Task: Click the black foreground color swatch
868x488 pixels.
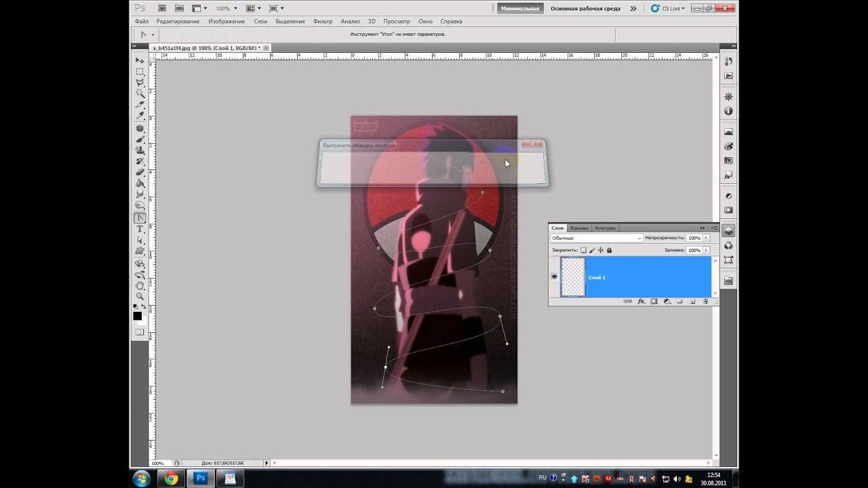Action: (x=137, y=316)
